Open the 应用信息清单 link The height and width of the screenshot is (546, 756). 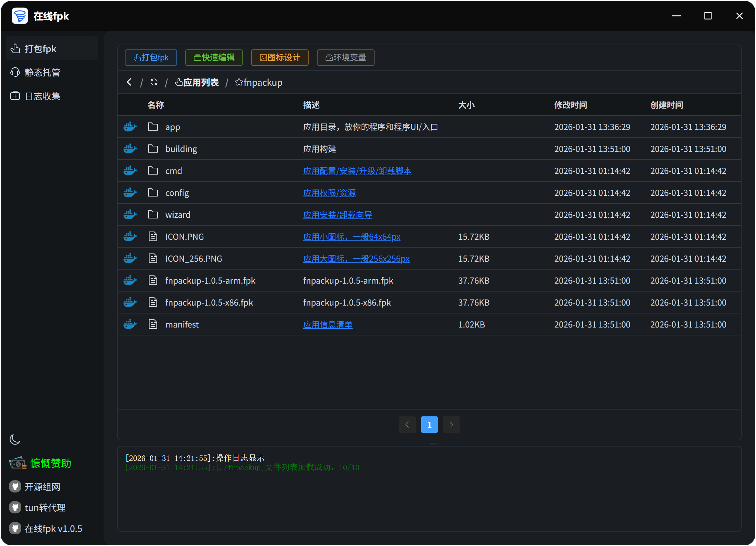coord(328,324)
